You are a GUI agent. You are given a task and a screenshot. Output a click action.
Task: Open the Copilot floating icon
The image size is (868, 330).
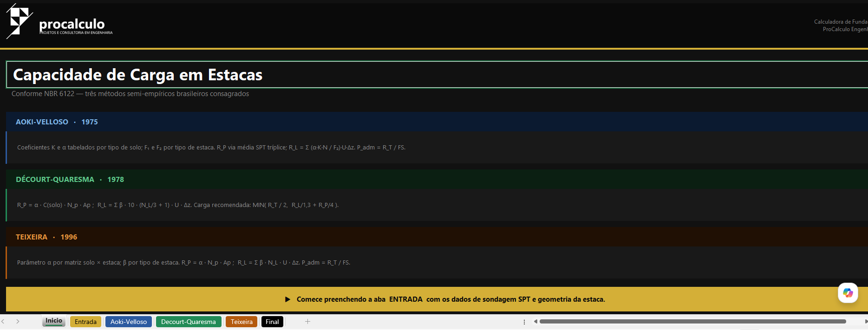click(848, 293)
